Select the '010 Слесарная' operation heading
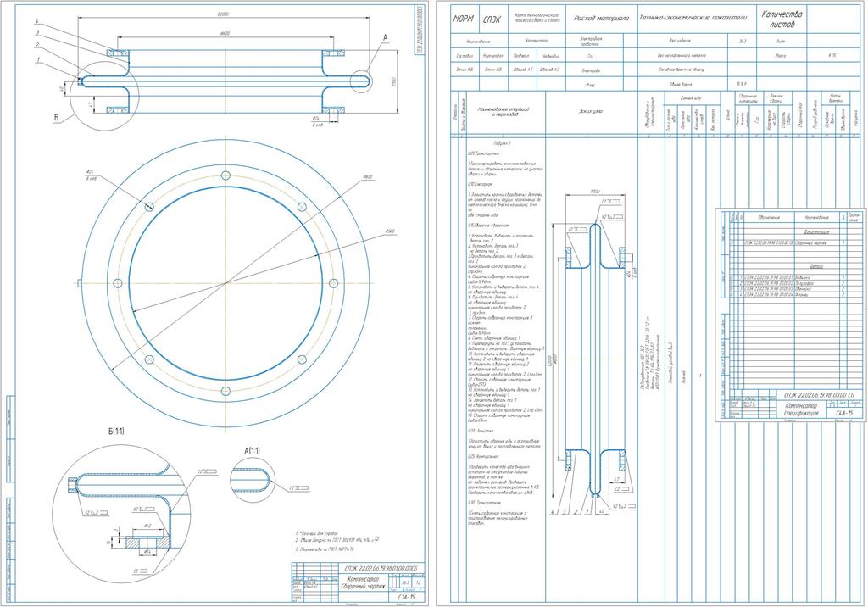 [480, 184]
